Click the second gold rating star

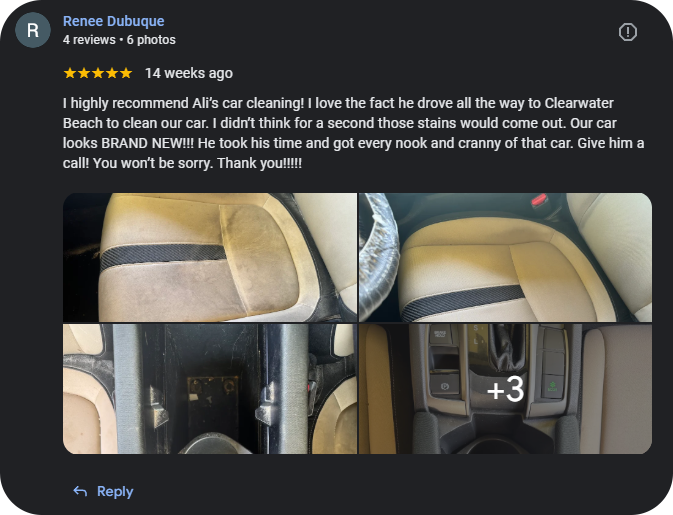[84, 73]
